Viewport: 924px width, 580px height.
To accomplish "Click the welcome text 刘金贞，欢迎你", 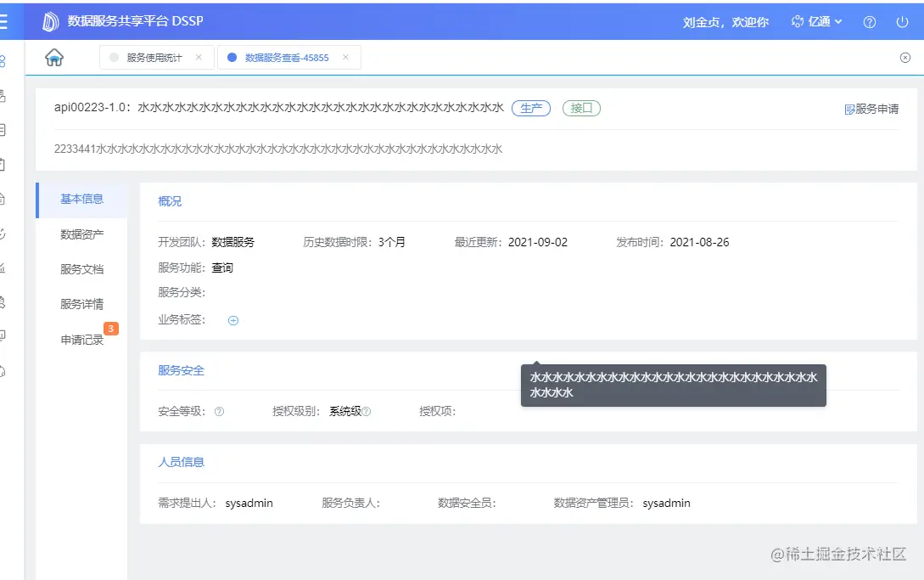I will (725, 22).
